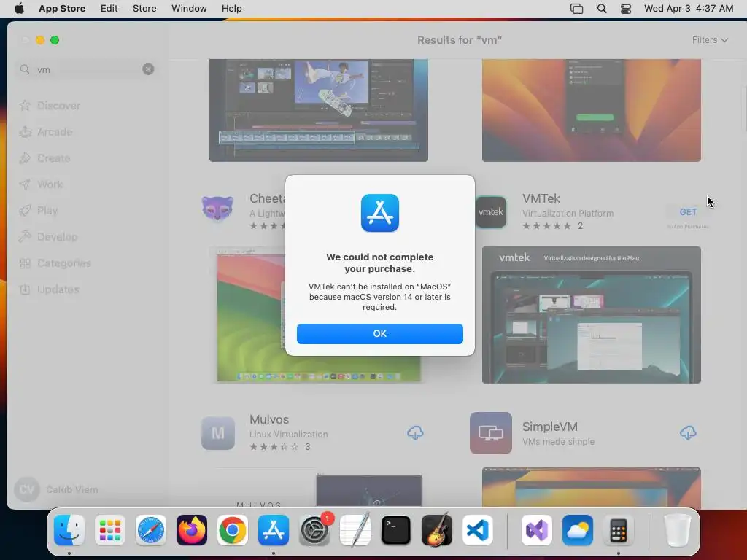Open Control Center in menu bar
Screen dimensions: 747x560
[625, 9]
